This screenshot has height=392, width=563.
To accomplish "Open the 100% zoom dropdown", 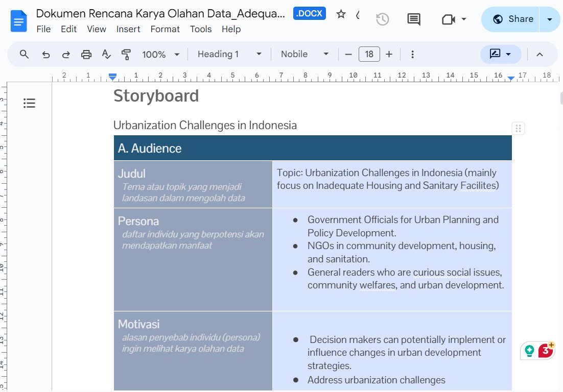I will (160, 55).
